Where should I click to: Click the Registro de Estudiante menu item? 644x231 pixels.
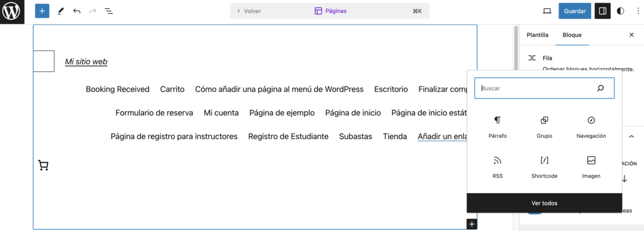288,137
